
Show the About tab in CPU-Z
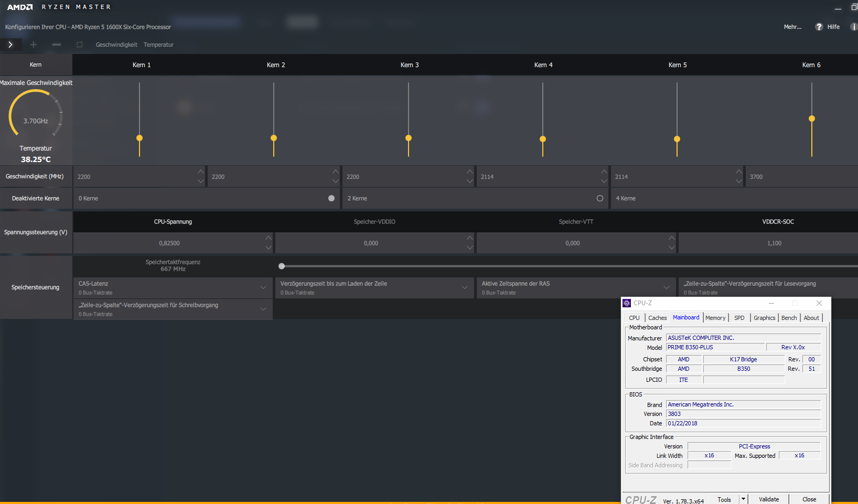tap(811, 318)
